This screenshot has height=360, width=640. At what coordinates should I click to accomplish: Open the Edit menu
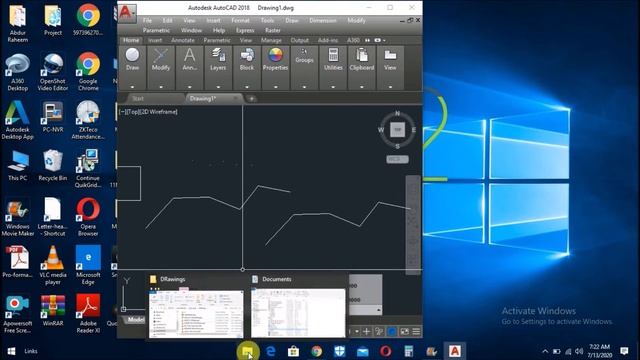[x=167, y=20]
